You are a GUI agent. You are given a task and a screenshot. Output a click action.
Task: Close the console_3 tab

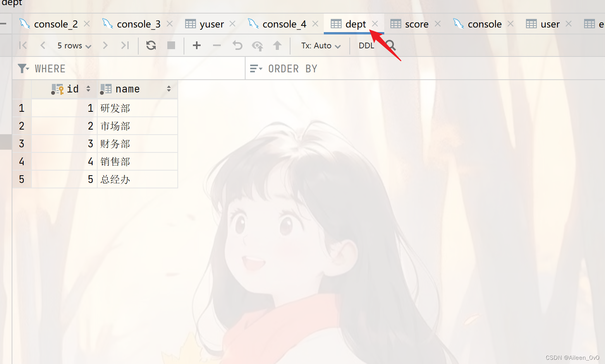click(x=170, y=24)
